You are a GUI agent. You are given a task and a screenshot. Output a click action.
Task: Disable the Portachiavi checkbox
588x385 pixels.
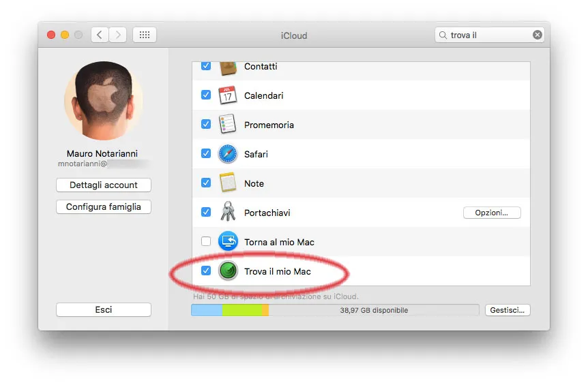(206, 212)
